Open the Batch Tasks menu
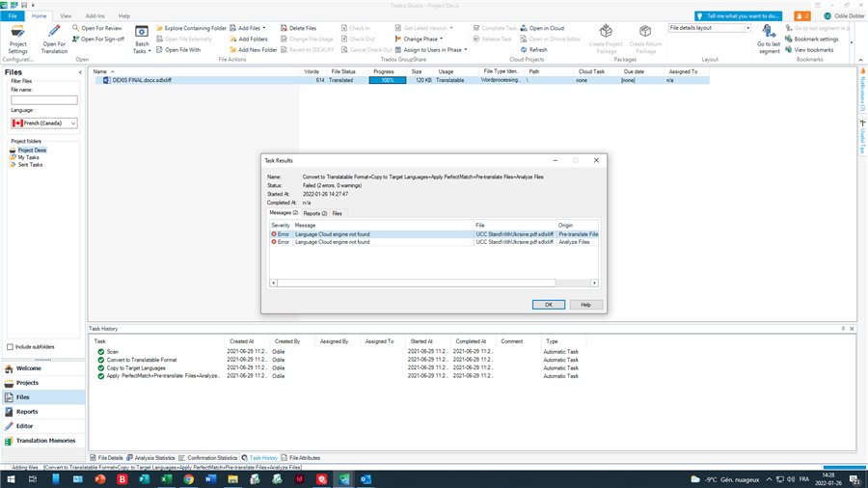The height and width of the screenshot is (488, 868). (x=142, y=40)
